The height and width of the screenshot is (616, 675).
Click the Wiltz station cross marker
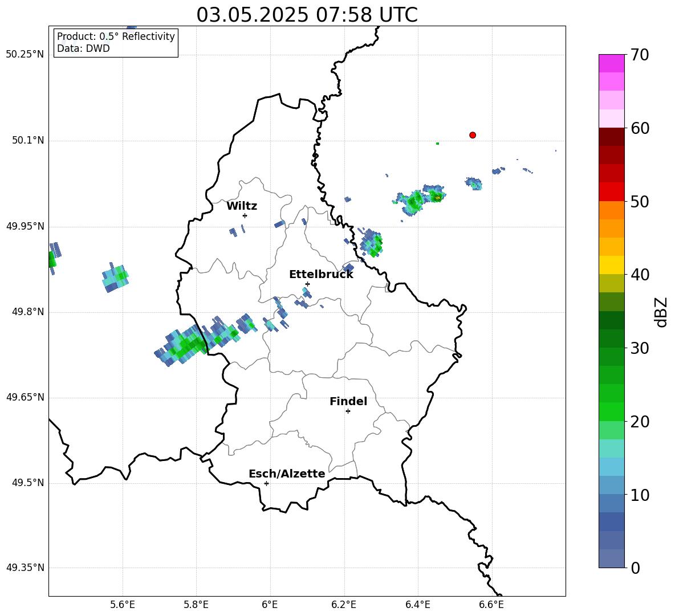pyautogui.click(x=245, y=215)
